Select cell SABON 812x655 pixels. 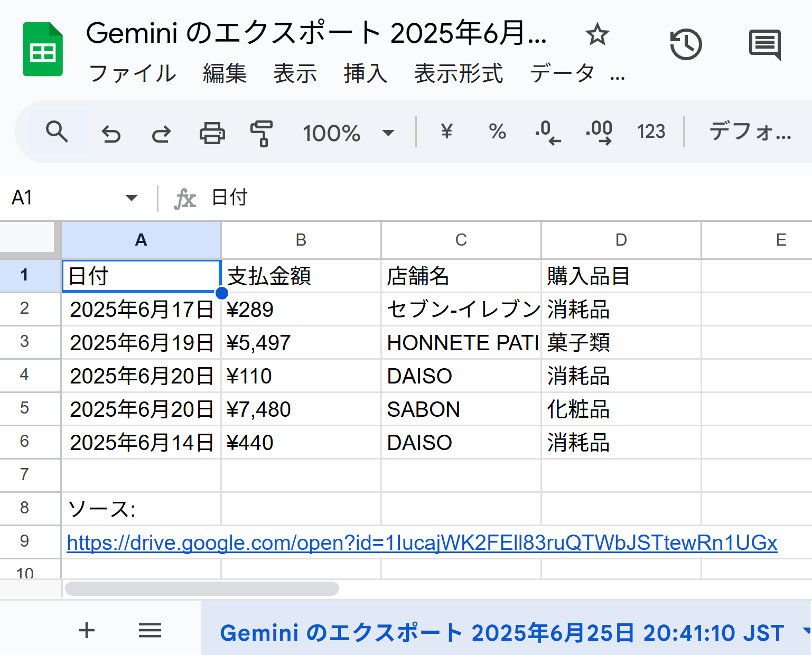[461, 409]
